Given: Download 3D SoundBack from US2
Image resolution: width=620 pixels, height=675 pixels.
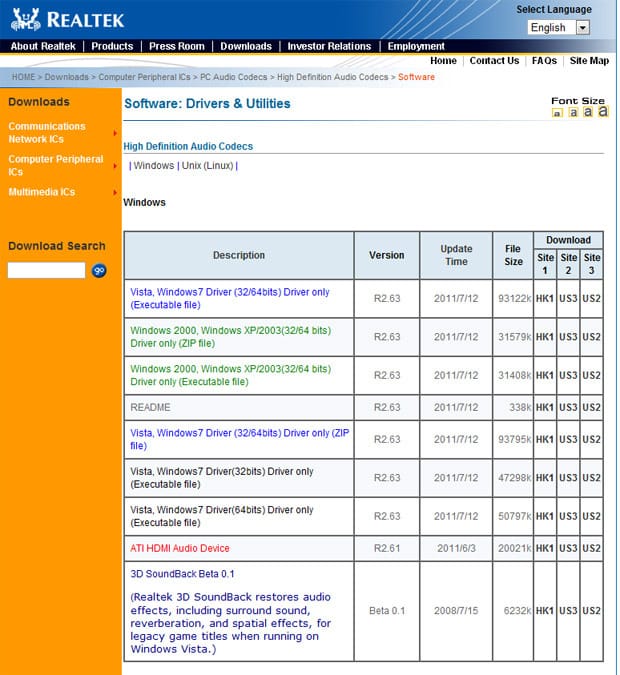Looking at the screenshot, I should (x=591, y=610).
